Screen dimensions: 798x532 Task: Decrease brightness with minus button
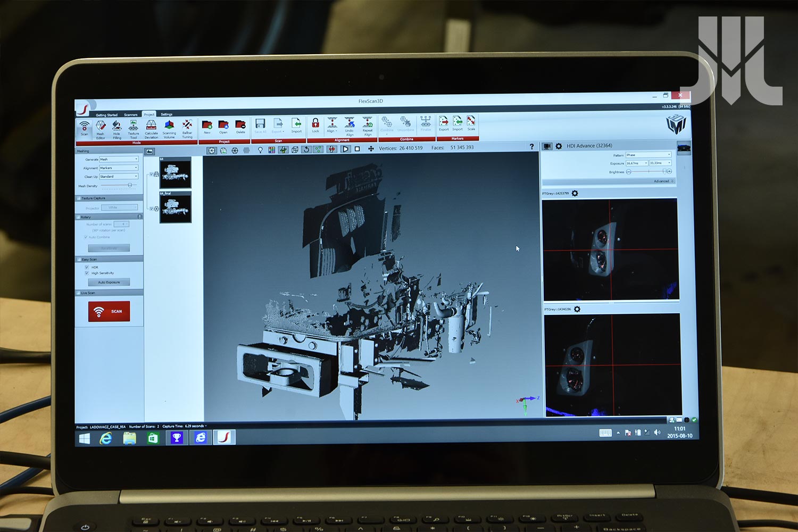click(628, 172)
